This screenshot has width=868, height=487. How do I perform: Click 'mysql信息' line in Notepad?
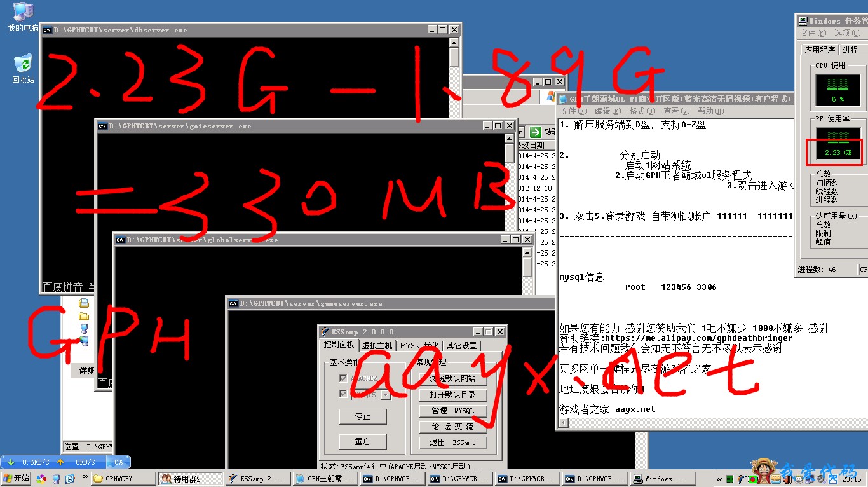pyautogui.click(x=581, y=277)
